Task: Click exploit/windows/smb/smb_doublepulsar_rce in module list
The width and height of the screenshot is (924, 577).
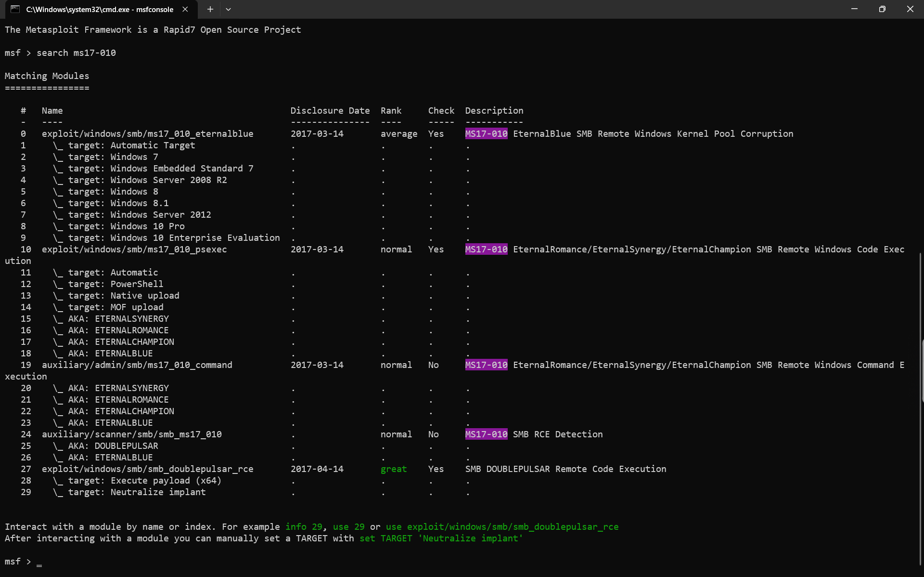Action: [x=147, y=469]
